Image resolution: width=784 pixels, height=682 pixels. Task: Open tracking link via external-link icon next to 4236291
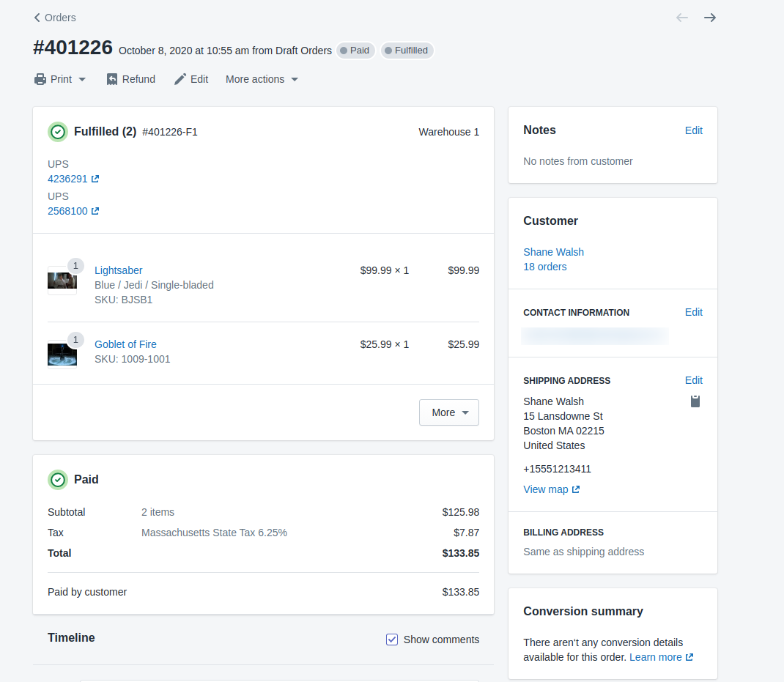click(x=95, y=178)
